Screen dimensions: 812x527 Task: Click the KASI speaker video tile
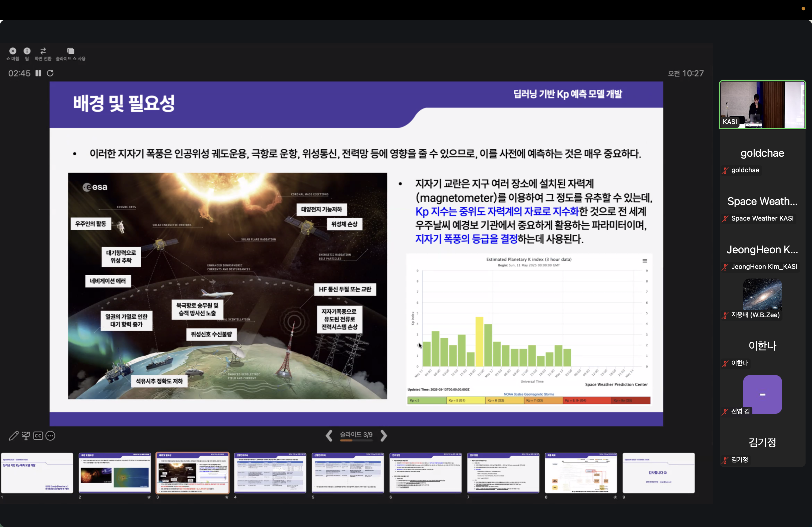pos(763,105)
